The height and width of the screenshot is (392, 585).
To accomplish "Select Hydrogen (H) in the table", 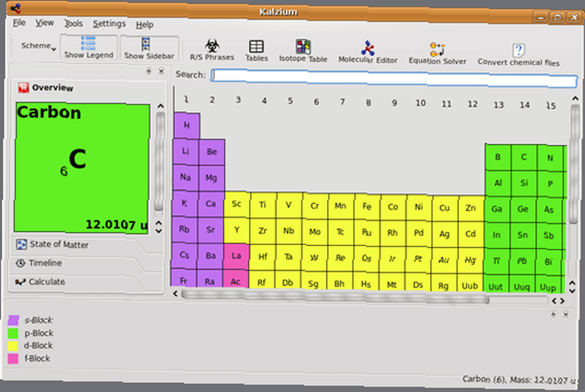I will point(187,125).
